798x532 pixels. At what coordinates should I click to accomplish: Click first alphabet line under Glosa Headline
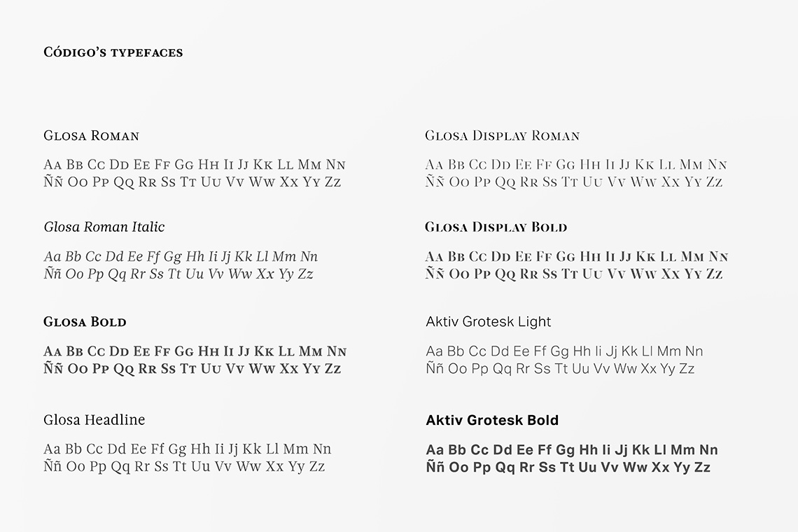point(188,449)
